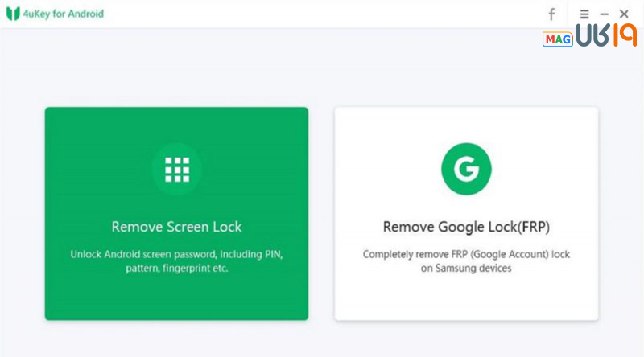
Task: Close the 4uKey for Android window
Action: [x=624, y=14]
